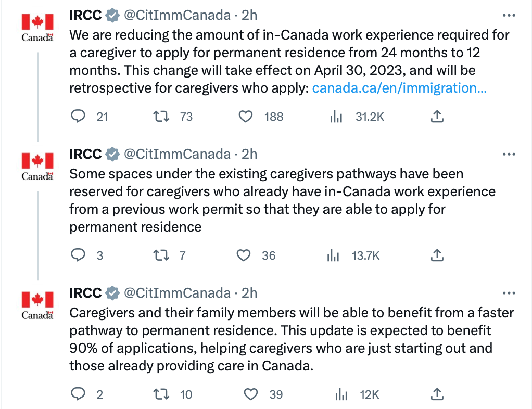Retweet the tweet with 73 retweets
This screenshot has height=409, width=532.
pyautogui.click(x=161, y=117)
